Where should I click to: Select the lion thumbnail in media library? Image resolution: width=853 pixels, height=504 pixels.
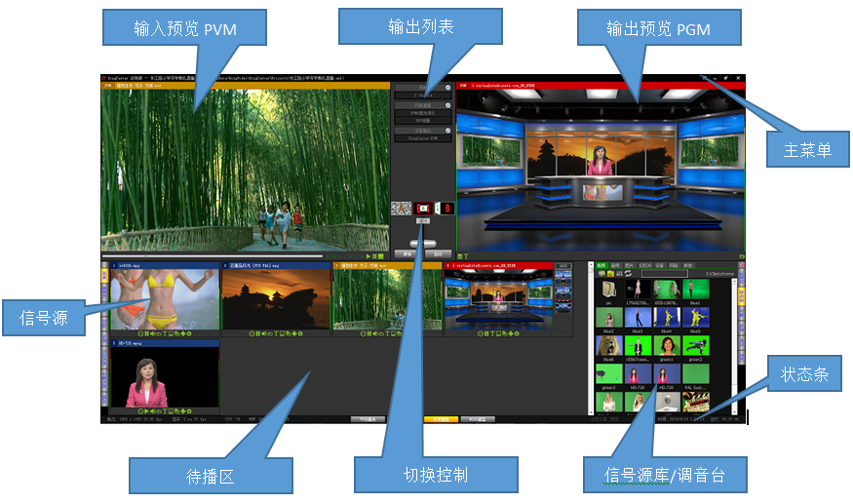pos(666,401)
